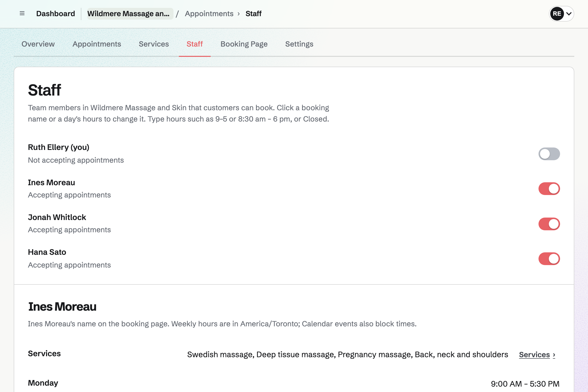Select Hana Sato staff name
The image size is (588, 392).
pos(47,252)
